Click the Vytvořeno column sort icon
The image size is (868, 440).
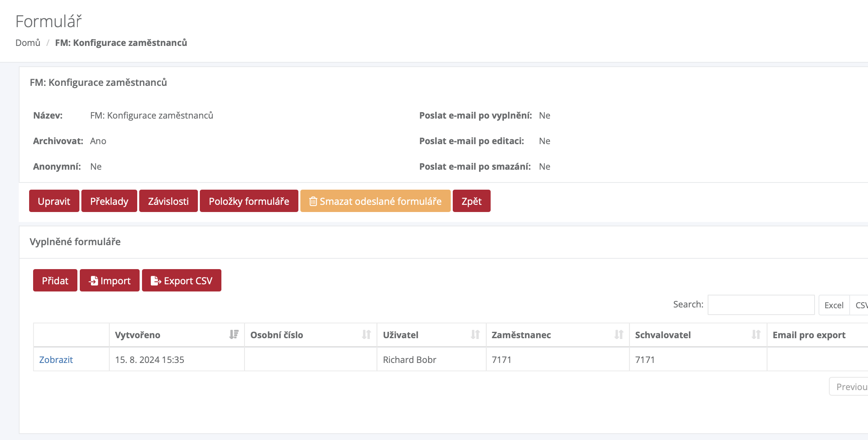point(234,335)
